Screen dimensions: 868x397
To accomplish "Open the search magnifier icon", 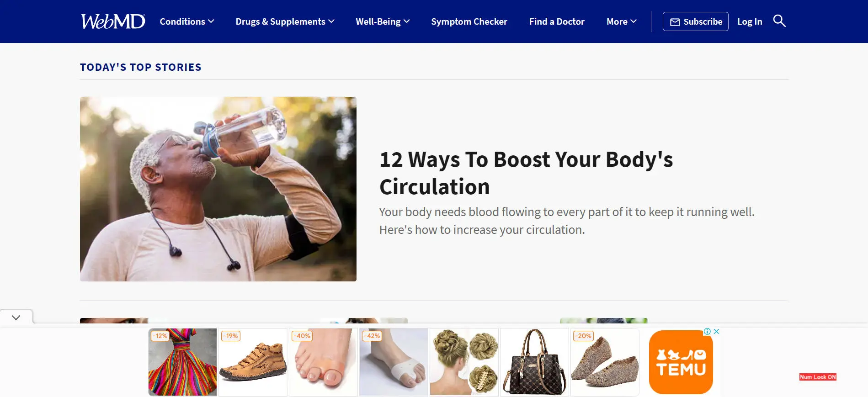I will [x=779, y=21].
